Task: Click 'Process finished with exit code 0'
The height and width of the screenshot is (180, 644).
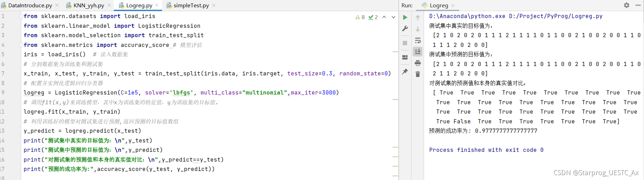Action: 486,150
